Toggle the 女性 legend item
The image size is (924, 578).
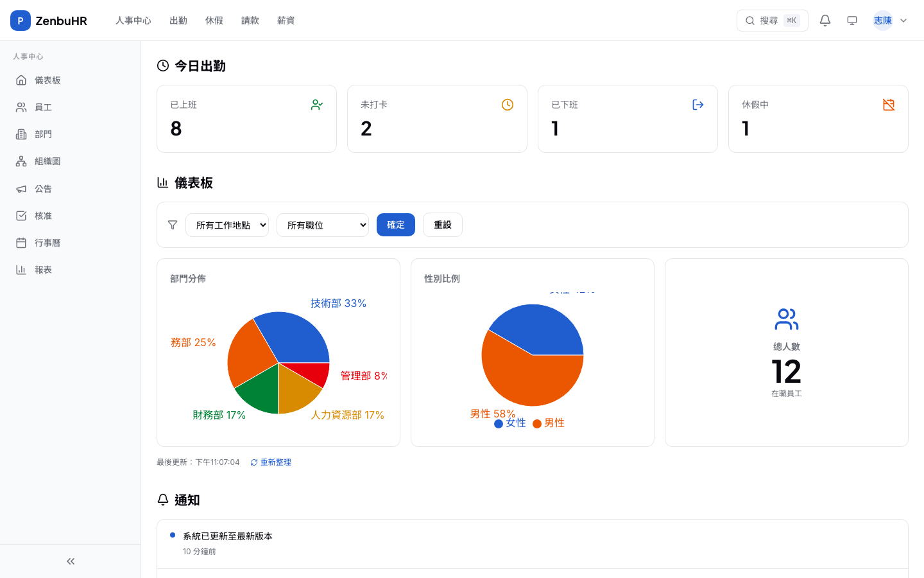pyautogui.click(x=510, y=423)
